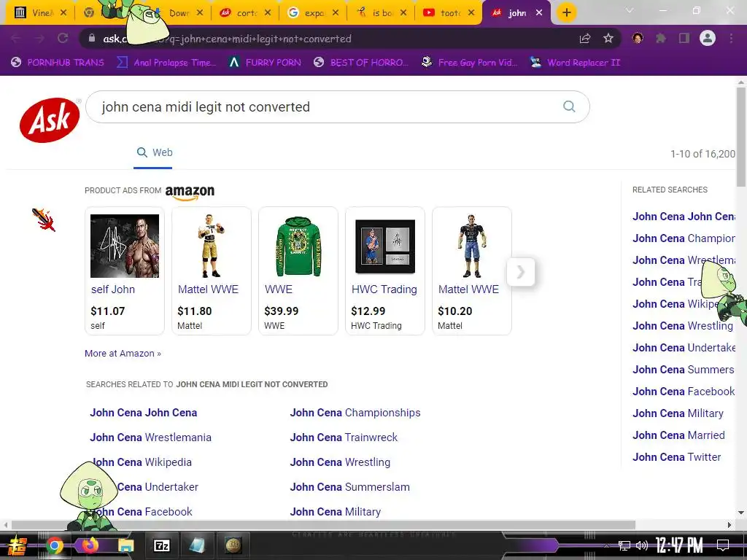Viewport: 747px width, 560px height.
Task: Open John Cena Summers... in sidebar
Action: coord(683,369)
